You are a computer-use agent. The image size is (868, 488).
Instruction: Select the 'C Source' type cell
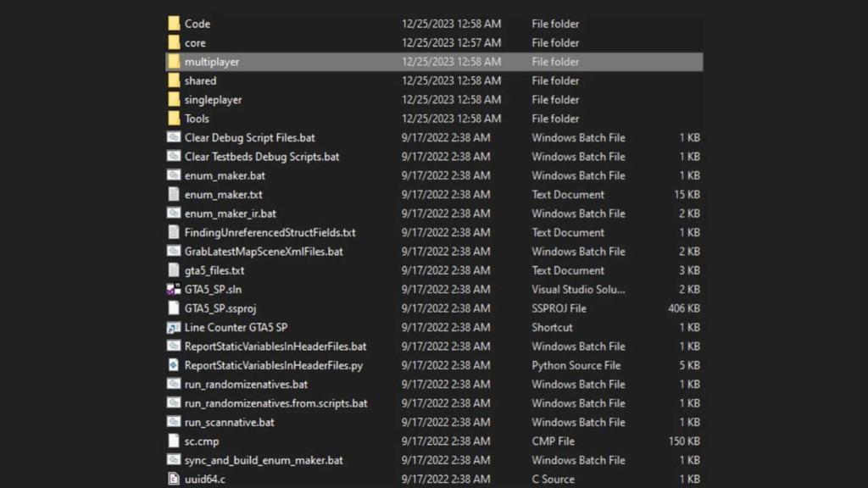pos(553,480)
